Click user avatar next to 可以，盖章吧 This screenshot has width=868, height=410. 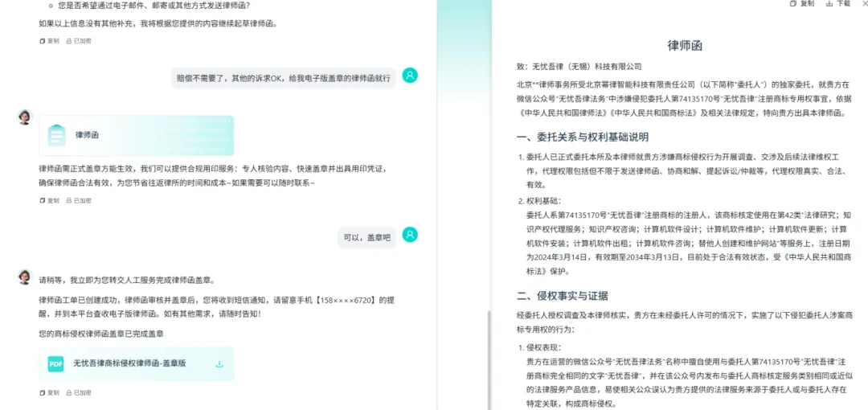pyautogui.click(x=410, y=235)
